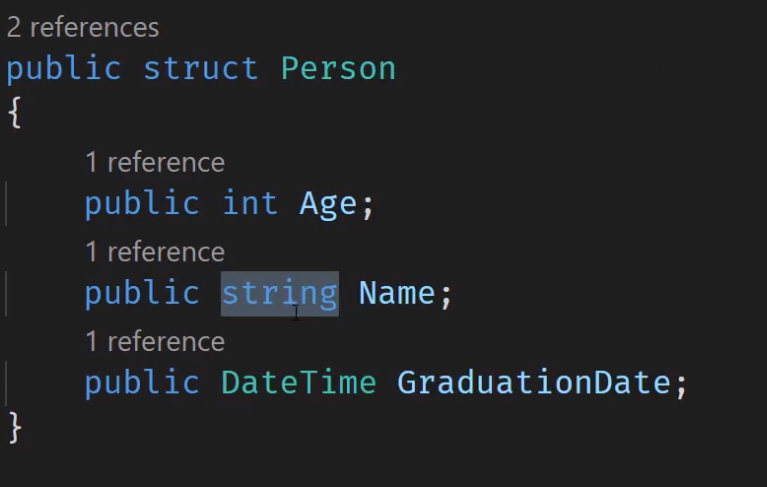Click the "Age" field name
This screenshot has height=487, width=767.
click(327, 204)
